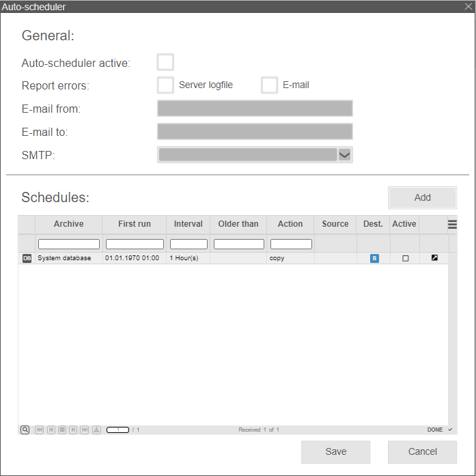The width and height of the screenshot is (476, 476).
Task: Sort by Source column header
Action: pos(335,224)
